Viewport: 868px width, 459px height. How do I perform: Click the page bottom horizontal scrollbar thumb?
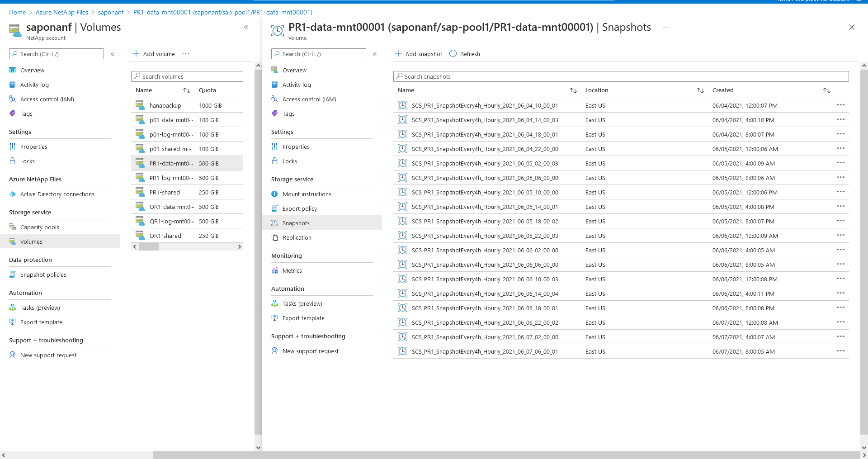[506, 455]
